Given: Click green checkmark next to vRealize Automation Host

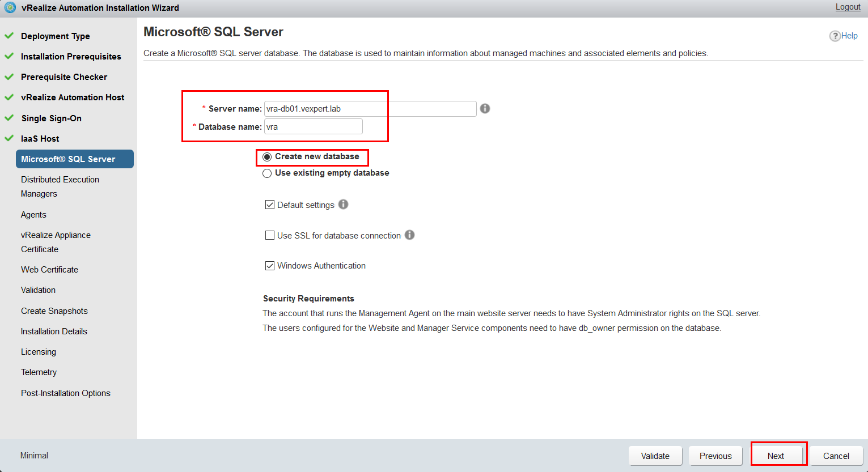Looking at the screenshot, I should (x=9, y=97).
